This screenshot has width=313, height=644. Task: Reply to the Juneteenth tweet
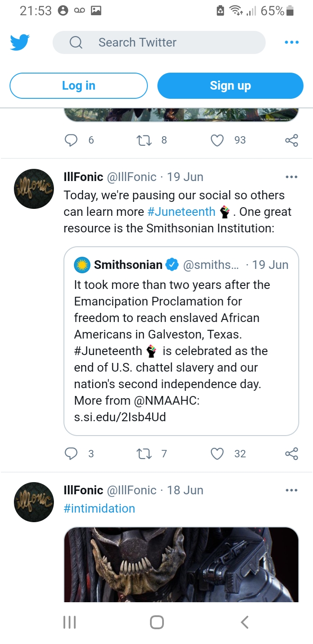point(71,453)
